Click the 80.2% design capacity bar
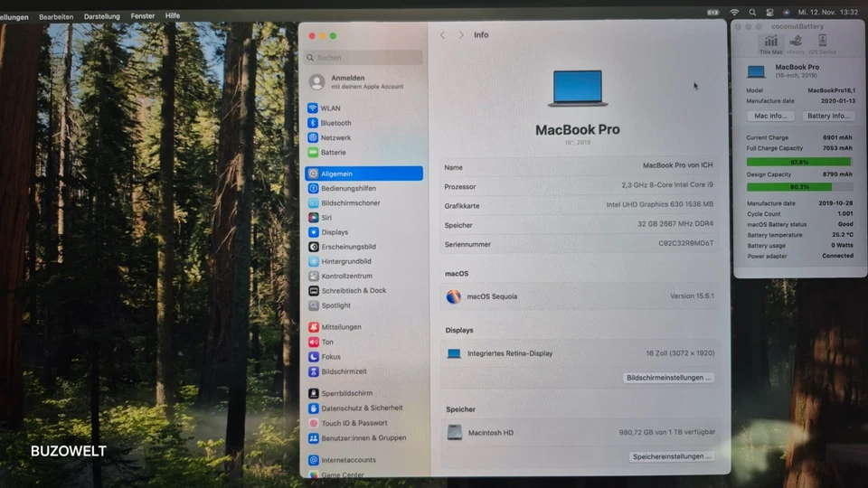Viewport: 868px width, 488px height. coord(799,187)
